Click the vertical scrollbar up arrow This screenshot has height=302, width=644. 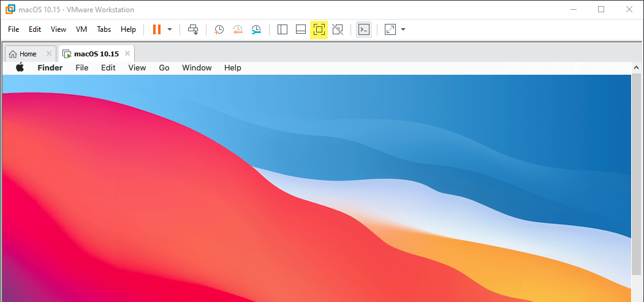(x=636, y=68)
